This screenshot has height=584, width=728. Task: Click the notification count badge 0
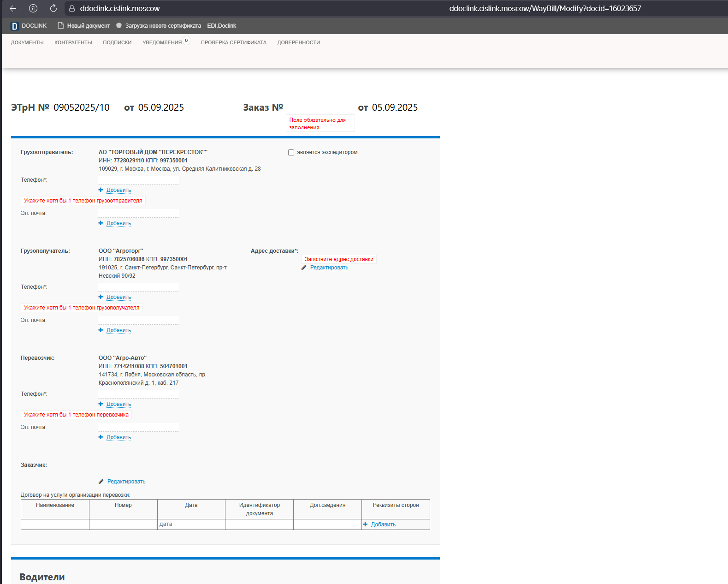tap(186, 41)
